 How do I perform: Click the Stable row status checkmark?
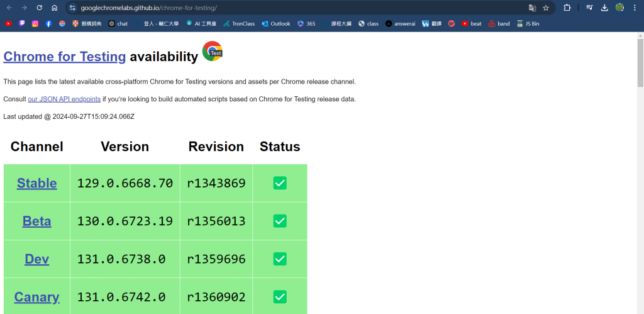[280, 183]
